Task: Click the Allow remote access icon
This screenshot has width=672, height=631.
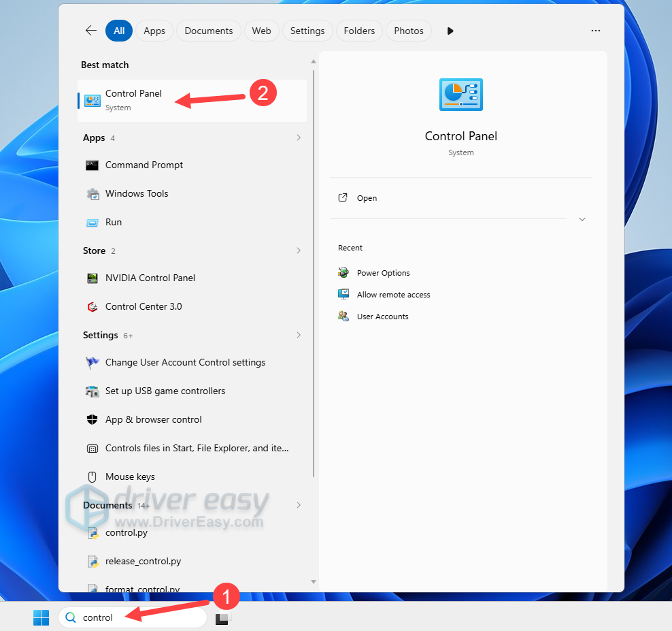Action: click(x=343, y=294)
